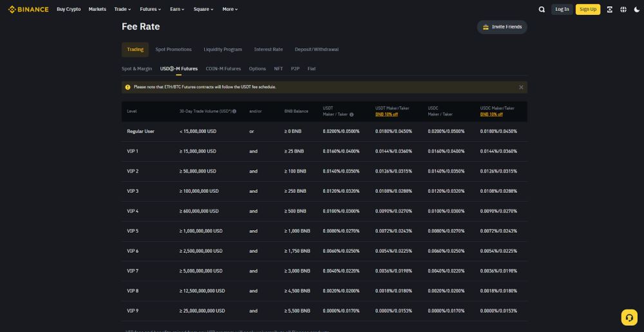Expand the More dropdown menu

pyautogui.click(x=230, y=9)
